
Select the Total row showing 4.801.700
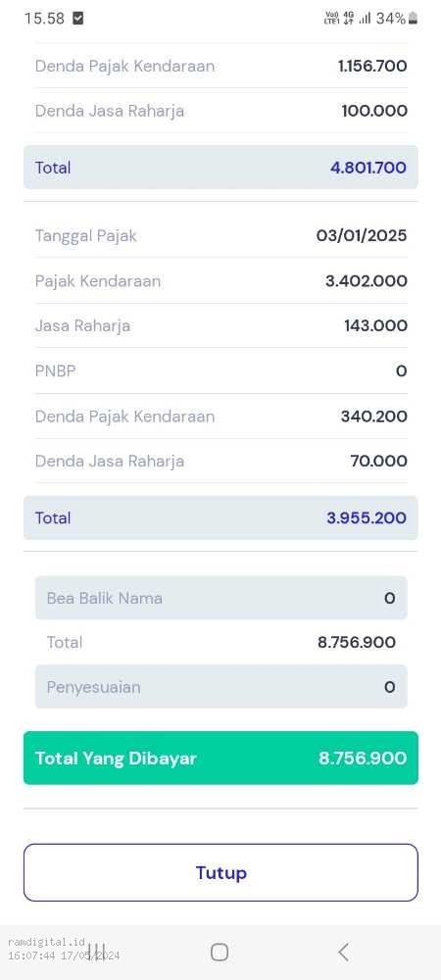(220, 168)
